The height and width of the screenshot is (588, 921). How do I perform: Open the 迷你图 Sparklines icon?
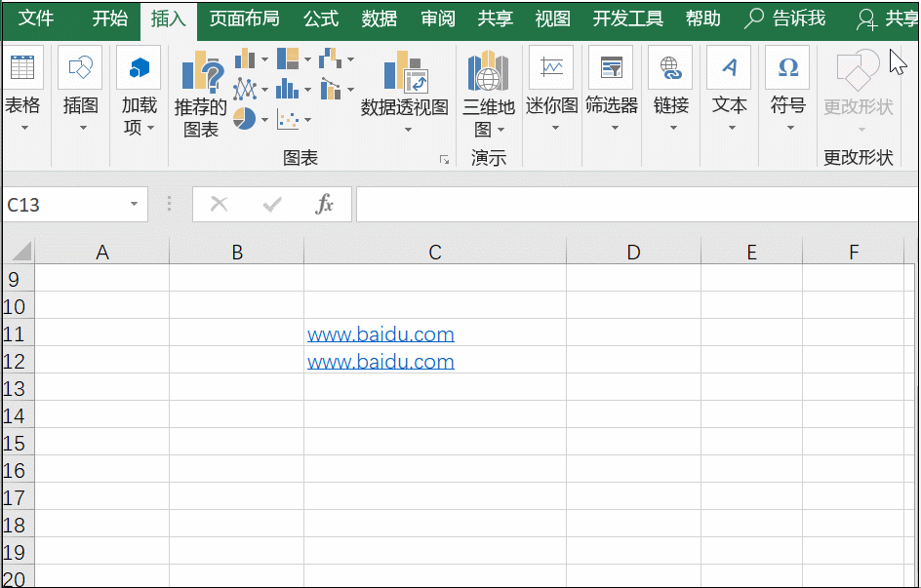[551, 68]
